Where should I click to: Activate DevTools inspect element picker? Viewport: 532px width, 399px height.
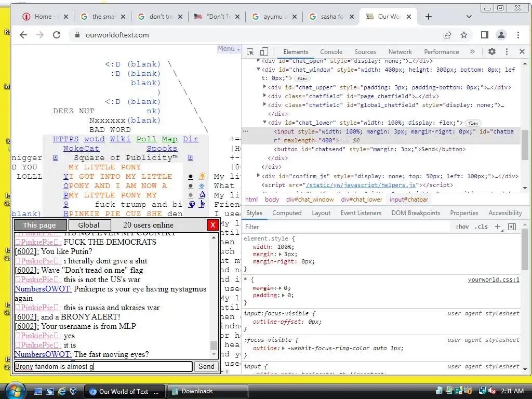pyautogui.click(x=250, y=51)
